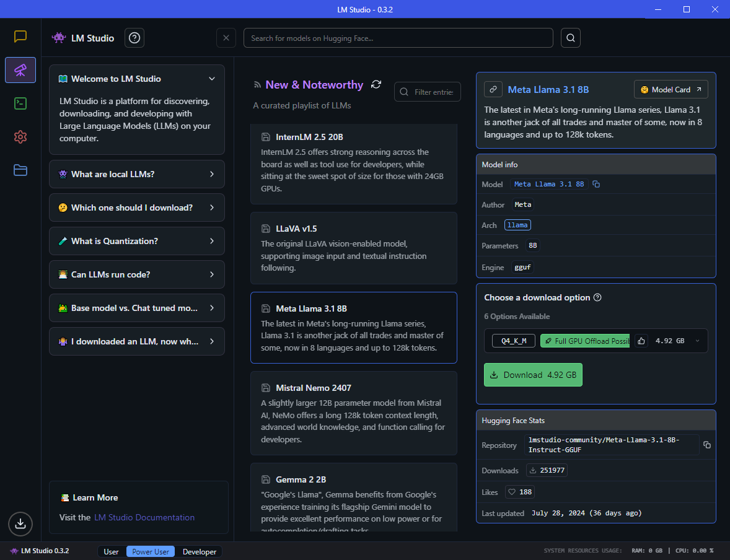Refresh the New & Noteworthy list

click(x=376, y=84)
